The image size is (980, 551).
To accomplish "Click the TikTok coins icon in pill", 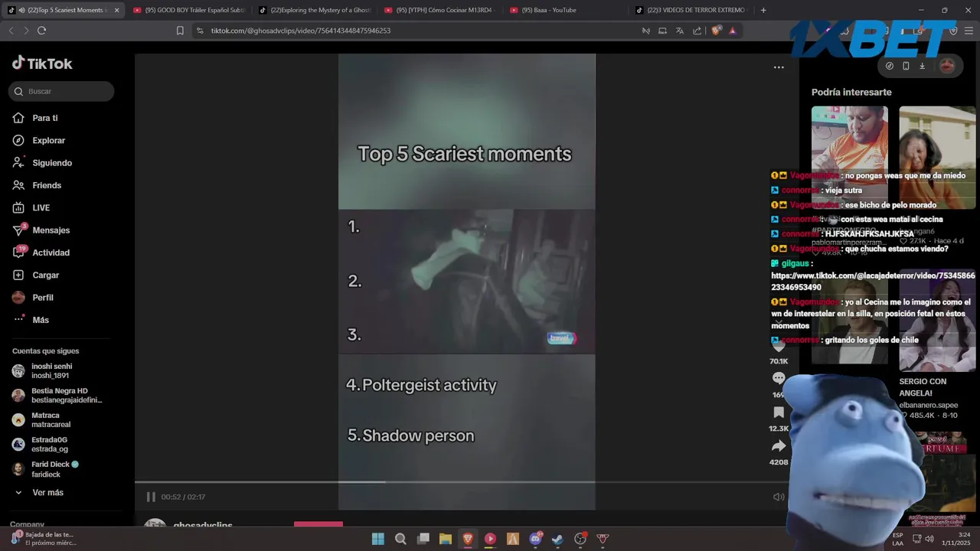I will (x=890, y=66).
